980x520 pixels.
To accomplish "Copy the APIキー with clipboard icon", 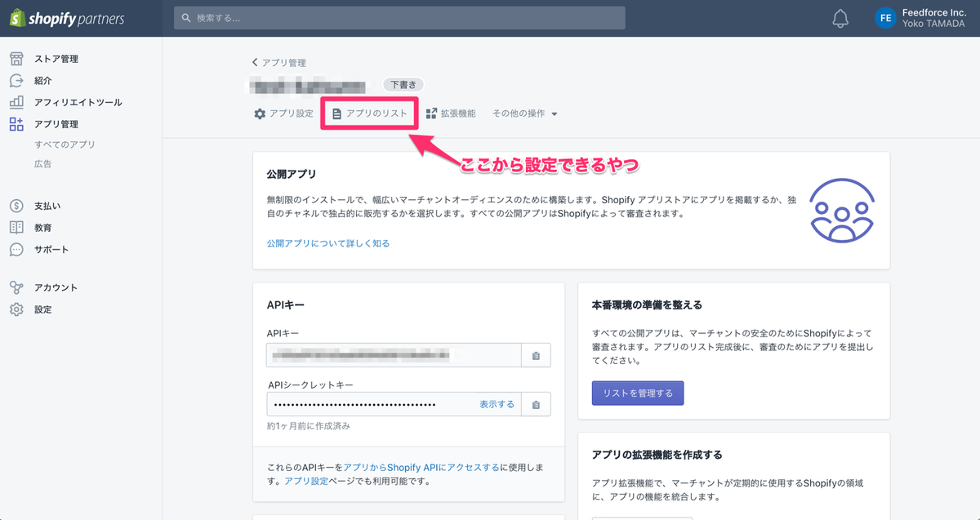I will (x=536, y=355).
